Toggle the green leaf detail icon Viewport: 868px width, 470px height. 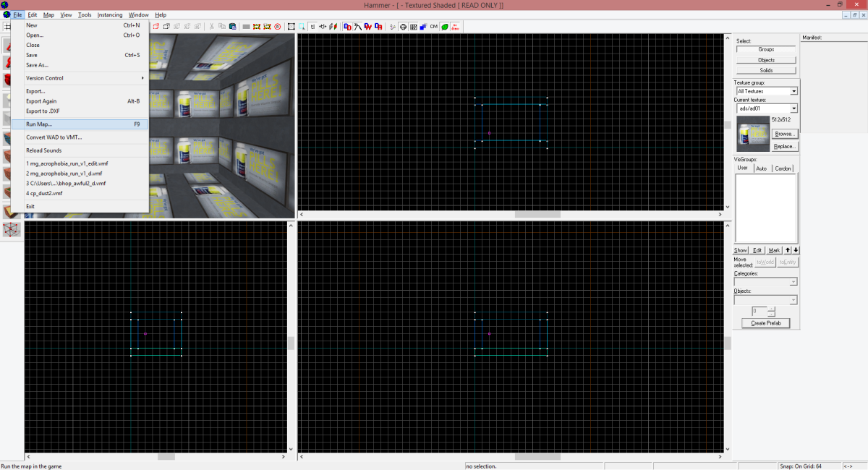point(444,27)
